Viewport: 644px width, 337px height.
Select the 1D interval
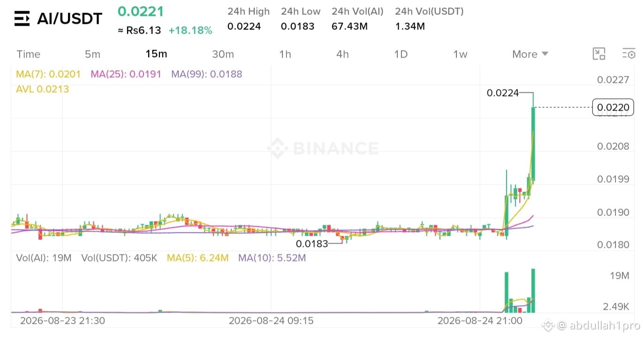[x=401, y=54]
